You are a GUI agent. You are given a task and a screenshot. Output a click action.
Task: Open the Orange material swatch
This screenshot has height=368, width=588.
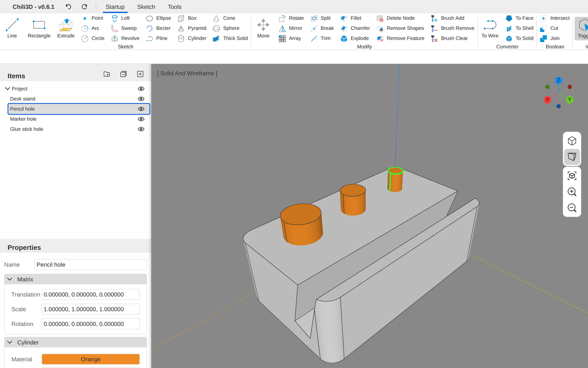click(91, 359)
